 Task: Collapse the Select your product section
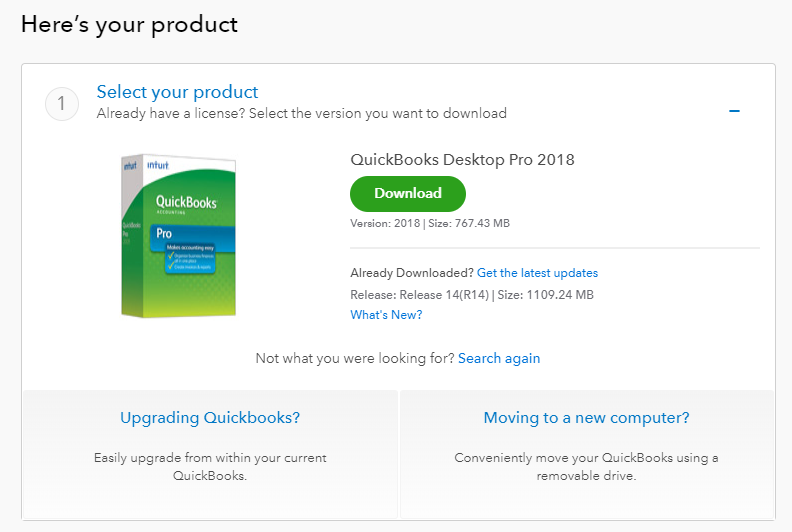coord(734,110)
